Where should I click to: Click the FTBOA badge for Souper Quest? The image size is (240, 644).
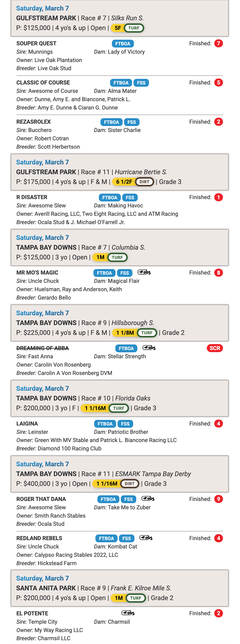pos(123,44)
